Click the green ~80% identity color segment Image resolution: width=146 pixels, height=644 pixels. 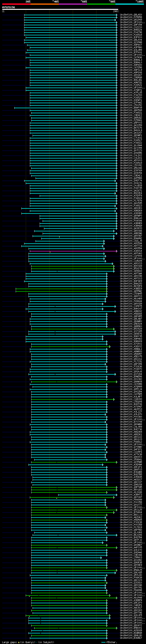click(x=101, y=4)
